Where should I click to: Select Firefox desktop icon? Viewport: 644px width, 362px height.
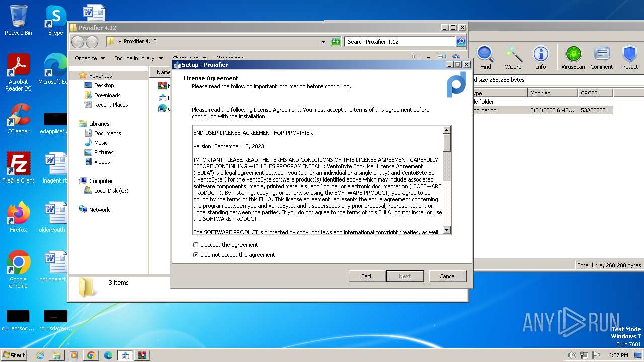tap(18, 217)
